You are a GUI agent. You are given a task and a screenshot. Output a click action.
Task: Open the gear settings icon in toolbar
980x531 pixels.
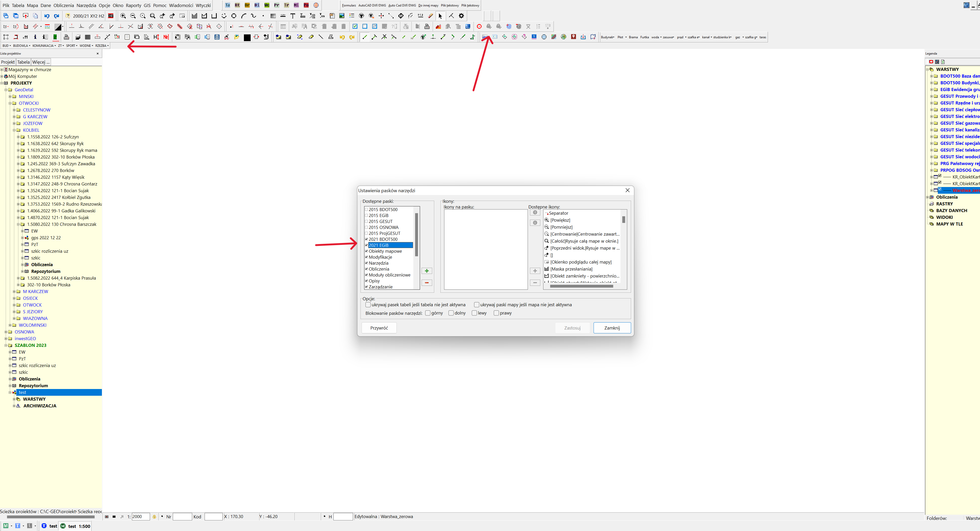point(461,16)
